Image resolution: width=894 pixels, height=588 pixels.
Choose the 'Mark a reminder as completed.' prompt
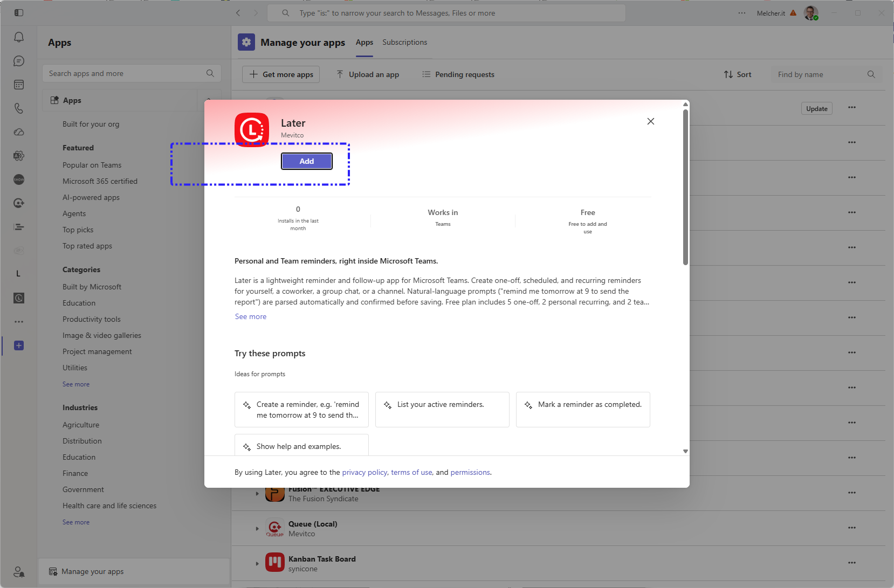[x=583, y=410]
